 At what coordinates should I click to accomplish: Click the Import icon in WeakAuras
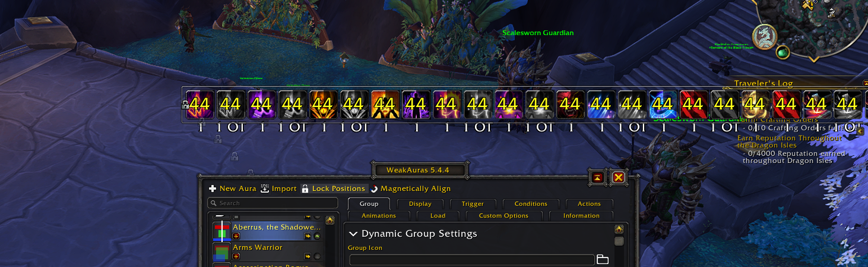[x=265, y=189]
